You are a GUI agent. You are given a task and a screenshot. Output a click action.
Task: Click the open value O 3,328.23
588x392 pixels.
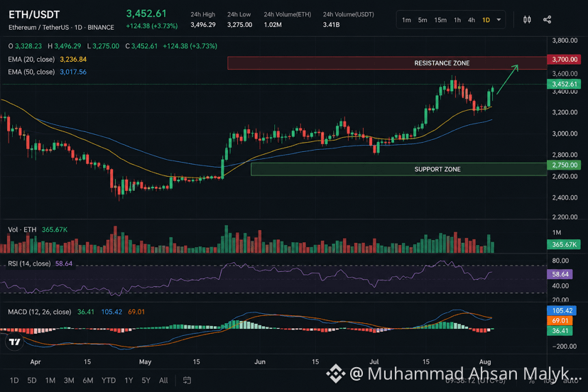point(25,46)
